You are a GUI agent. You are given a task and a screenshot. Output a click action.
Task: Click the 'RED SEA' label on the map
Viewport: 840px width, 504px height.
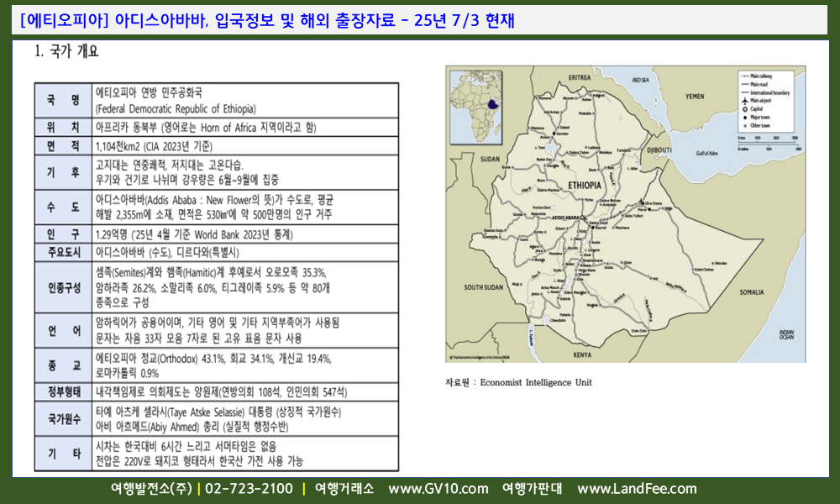pos(640,80)
